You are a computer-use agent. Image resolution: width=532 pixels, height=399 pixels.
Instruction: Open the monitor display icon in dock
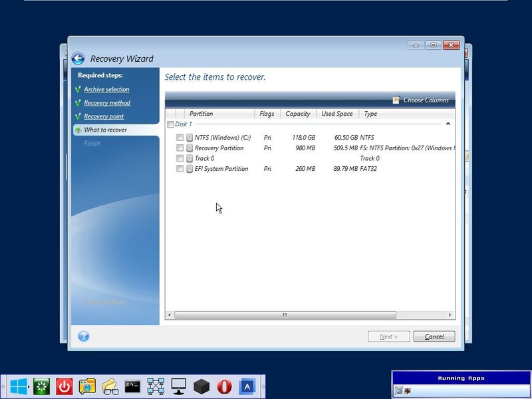[x=178, y=386]
